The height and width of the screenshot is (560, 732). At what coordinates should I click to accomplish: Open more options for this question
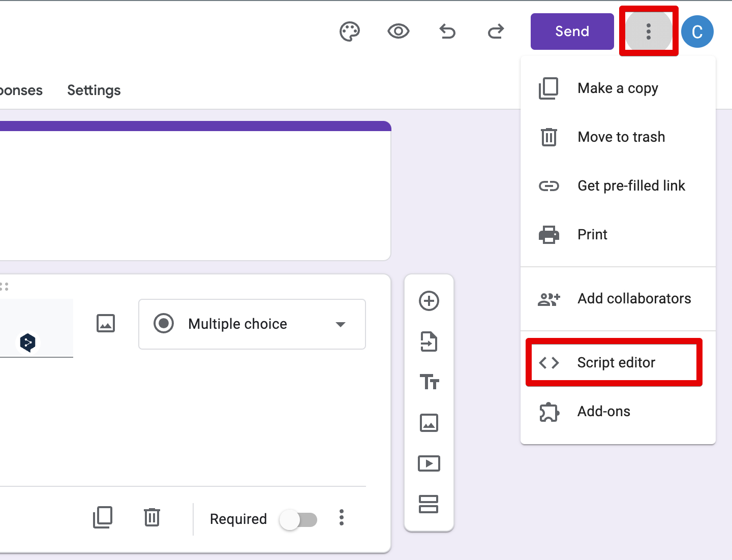341,518
